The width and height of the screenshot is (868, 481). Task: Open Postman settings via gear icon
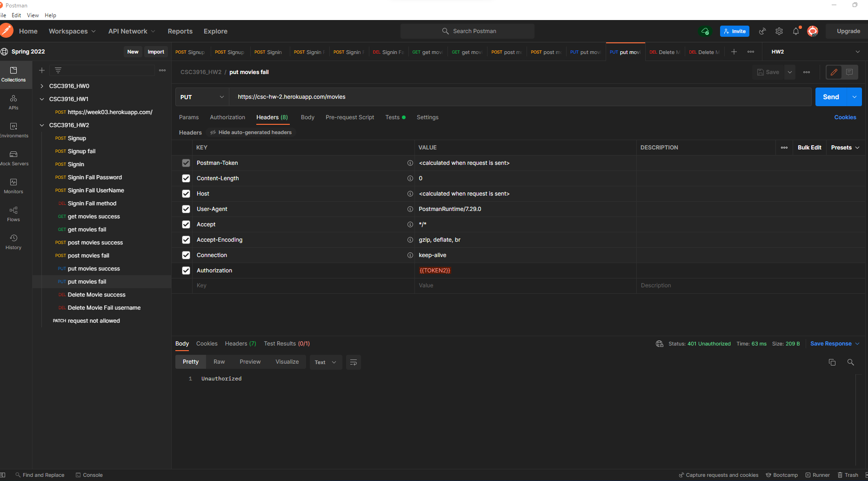point(779,31)
